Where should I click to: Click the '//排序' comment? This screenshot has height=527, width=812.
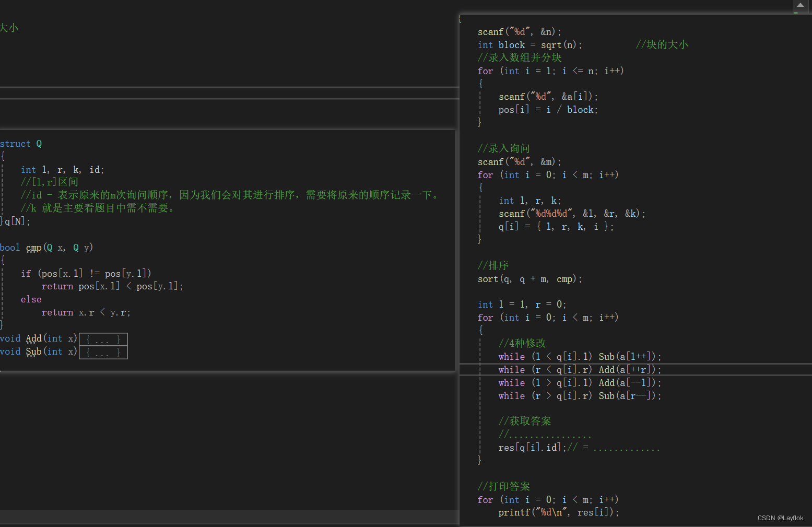(493, 265)
